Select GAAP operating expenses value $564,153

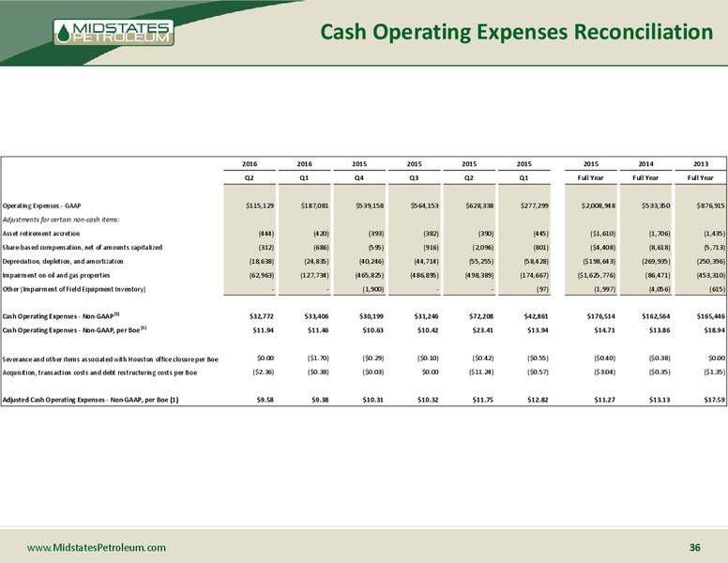pyautogui.click(x=424, y=205)
